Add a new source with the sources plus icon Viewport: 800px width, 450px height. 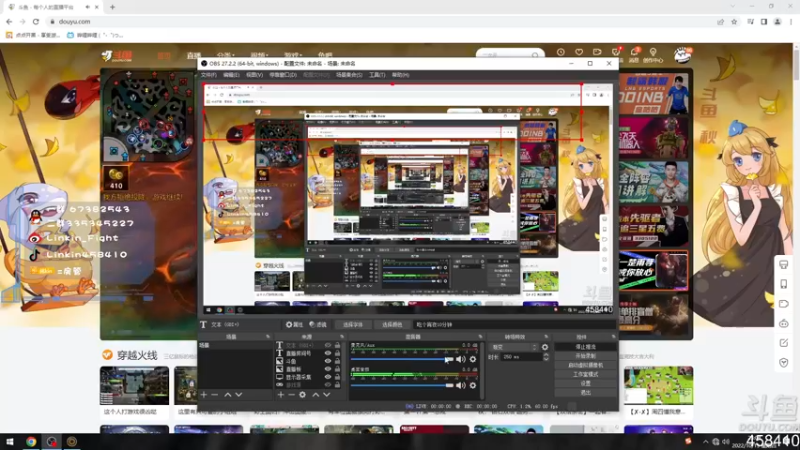pyautogui.click(x=280, y=395)
